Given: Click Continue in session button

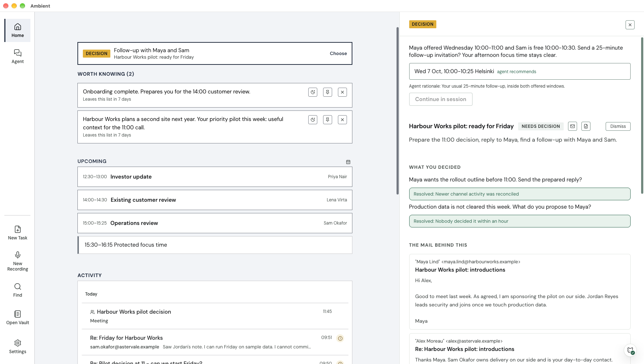Looking at the screenshot, I should pyautogui.click(x=441, y=99).
